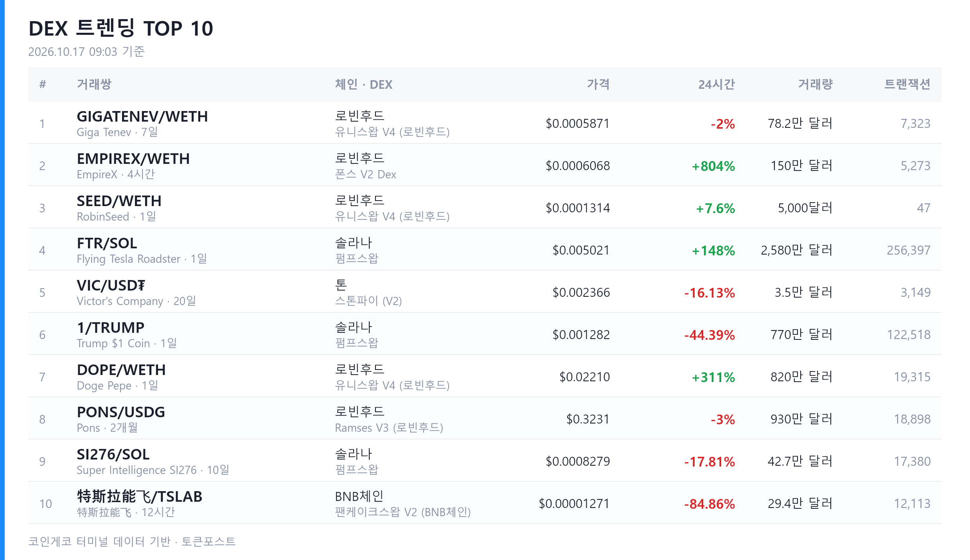Click the 2026.10.17 09:03 기준 timestamp
Image resolution: width=970 pixels, height=560 pixels.
point(86,52)
